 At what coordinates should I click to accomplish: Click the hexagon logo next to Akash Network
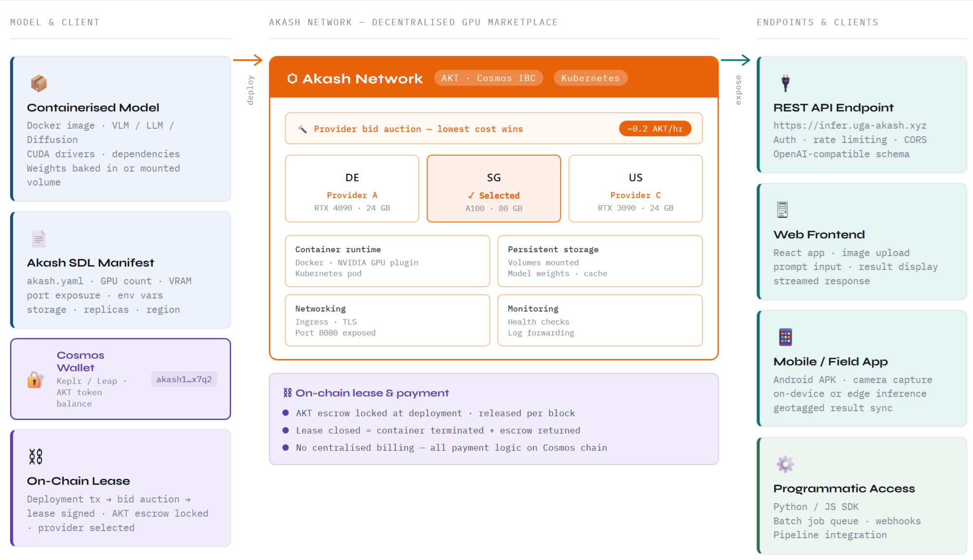(x=292, y=78)
